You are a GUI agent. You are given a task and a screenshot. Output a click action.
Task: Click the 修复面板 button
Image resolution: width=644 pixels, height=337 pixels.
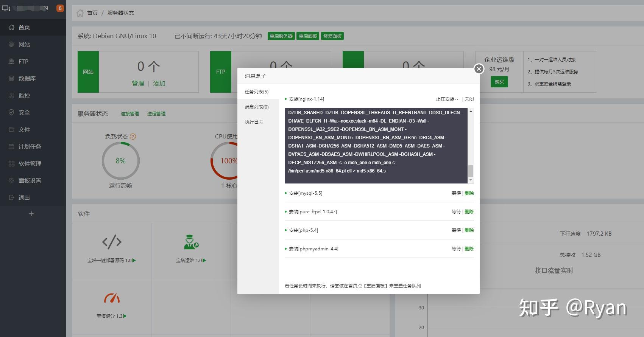click(332, 36)
